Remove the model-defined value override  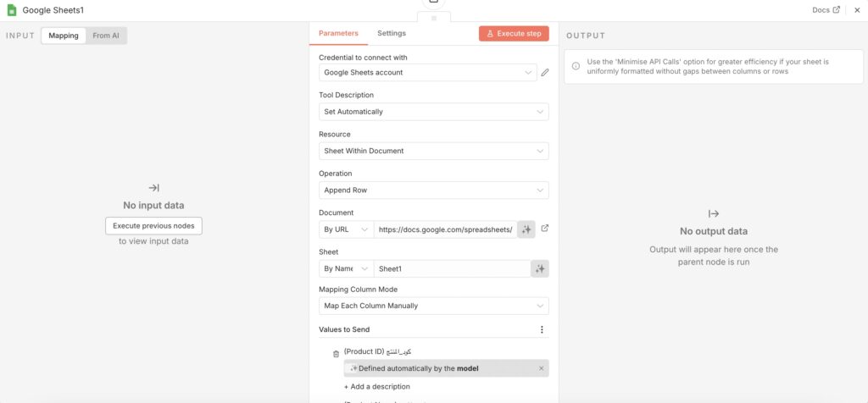pos(542,368)
